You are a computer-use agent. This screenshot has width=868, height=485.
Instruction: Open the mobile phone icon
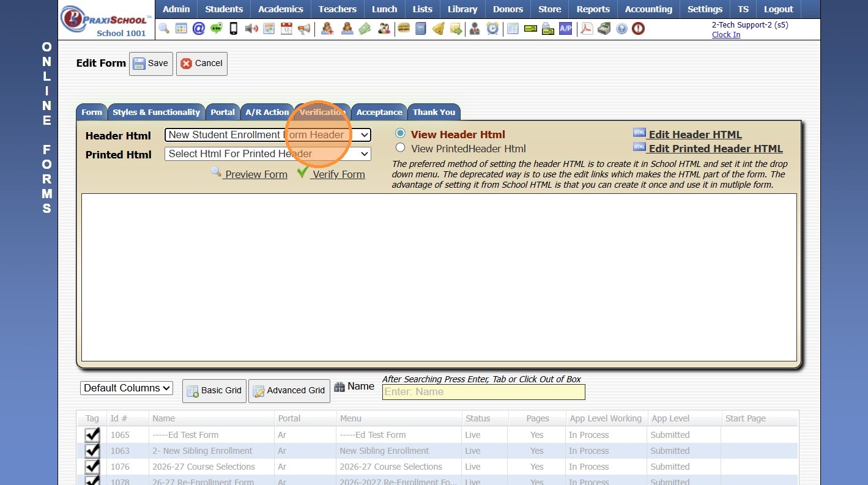click(234, 28)
